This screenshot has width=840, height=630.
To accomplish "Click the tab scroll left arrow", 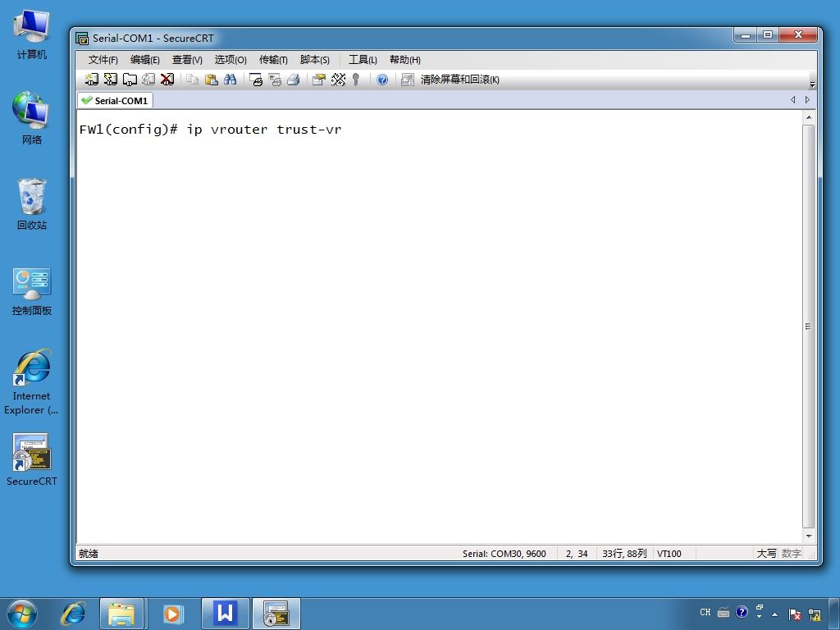I will click(x=793, y=99).
